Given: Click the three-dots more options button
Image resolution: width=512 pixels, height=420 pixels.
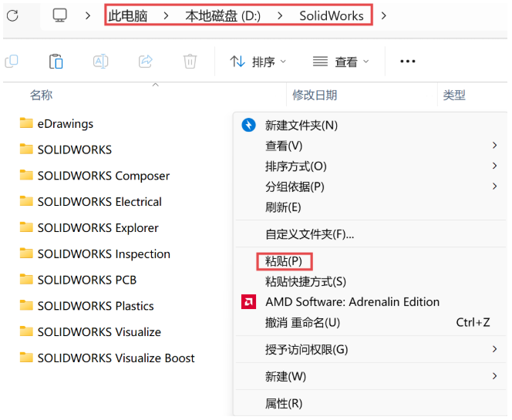Looking at the screenshot, I should [408, 62].
